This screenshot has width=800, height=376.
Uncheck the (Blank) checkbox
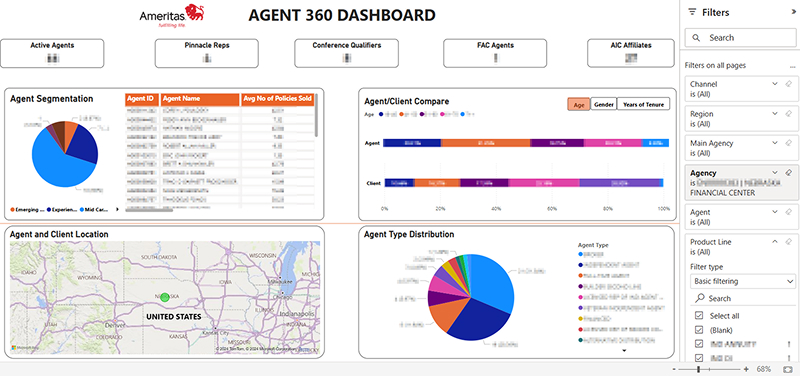[699, 330]
